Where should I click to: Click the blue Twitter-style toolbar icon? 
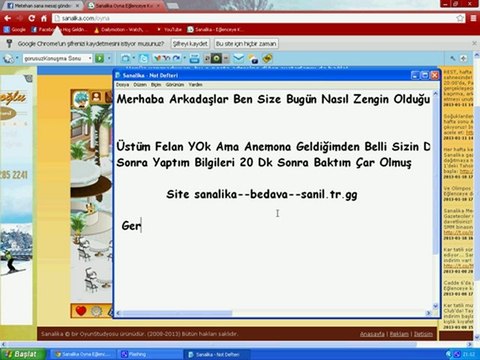click(x=144, y=59)
